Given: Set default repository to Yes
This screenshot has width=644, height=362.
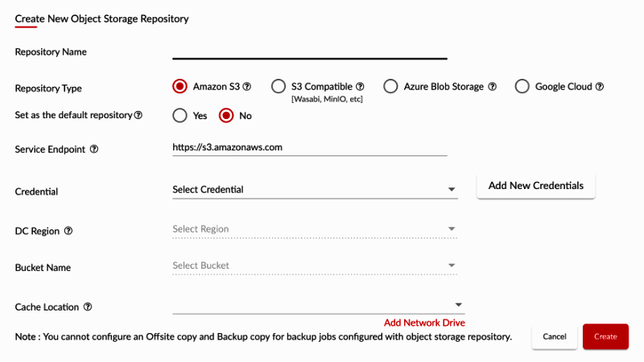Looking at the screenshot, I should (x=180, y=115).
